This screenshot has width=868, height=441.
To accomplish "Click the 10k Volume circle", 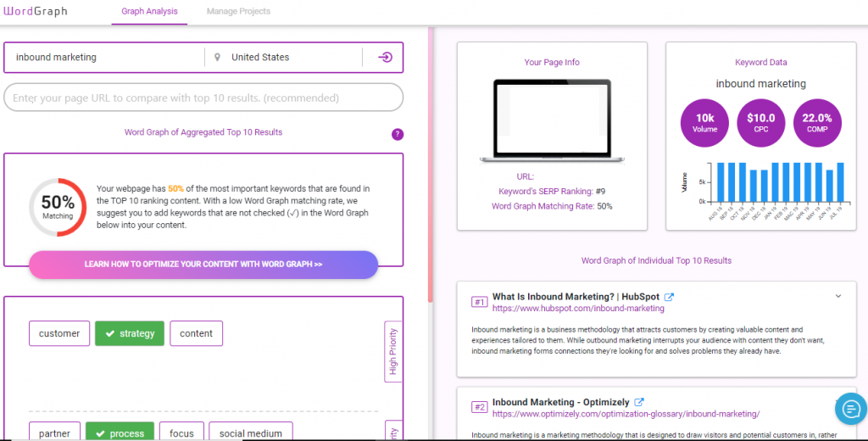I will click(x=704, y=123).
